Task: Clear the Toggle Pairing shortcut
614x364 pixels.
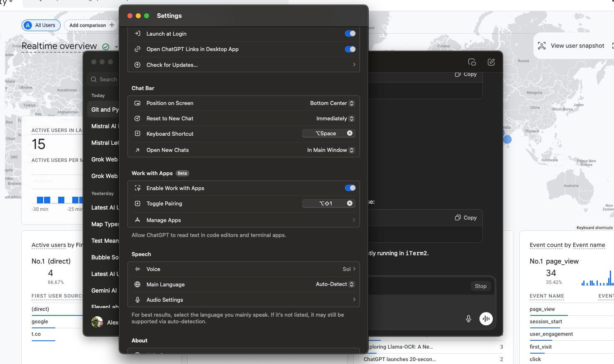Action: click(x=350, y=203)
